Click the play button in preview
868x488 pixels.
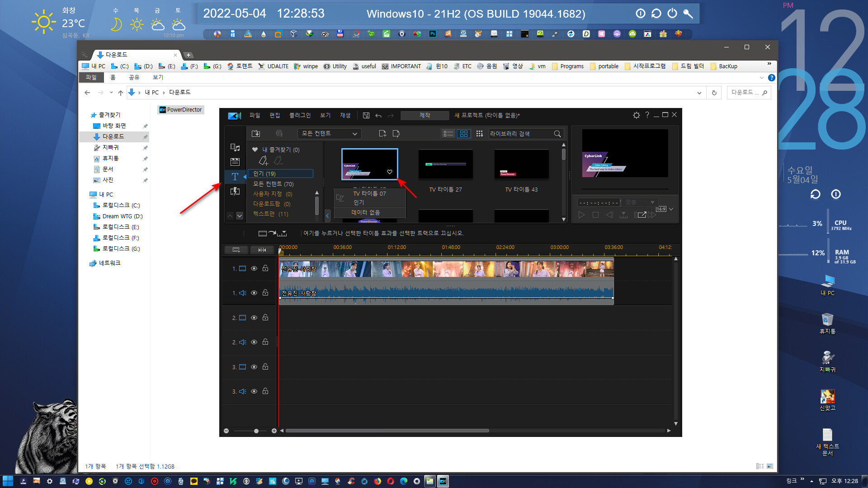pyautogui.click(x=582, y=215)
